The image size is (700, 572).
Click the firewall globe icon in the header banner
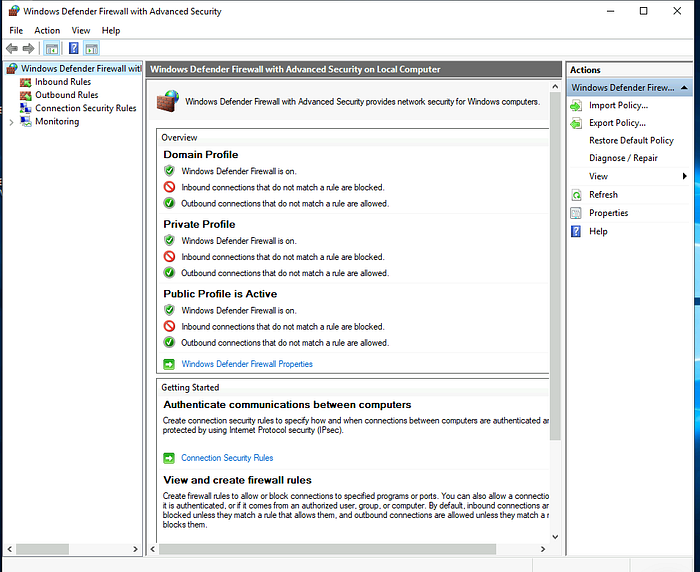(168, 101)
